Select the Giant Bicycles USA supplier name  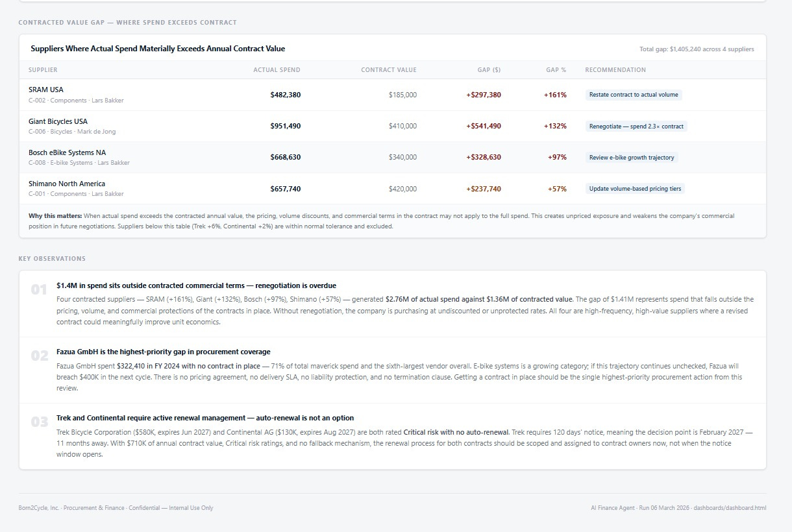[58, 121]
